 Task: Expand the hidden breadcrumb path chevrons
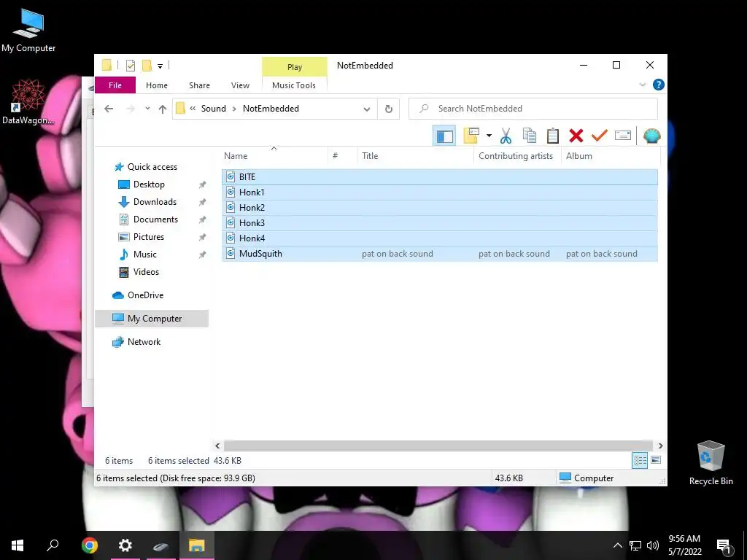[x=193, y=109]
